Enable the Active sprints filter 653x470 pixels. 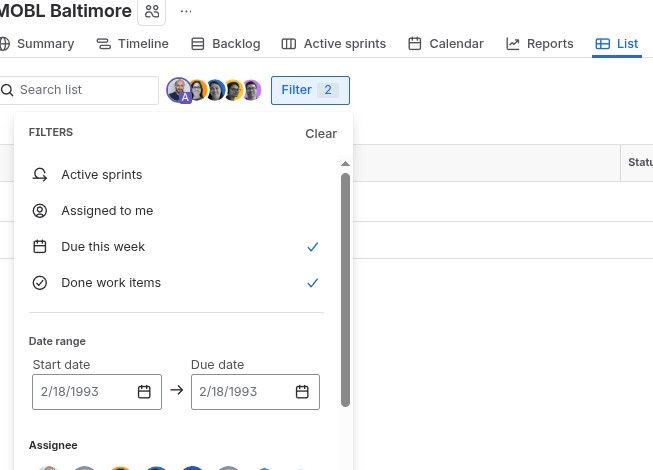(176, 175)
